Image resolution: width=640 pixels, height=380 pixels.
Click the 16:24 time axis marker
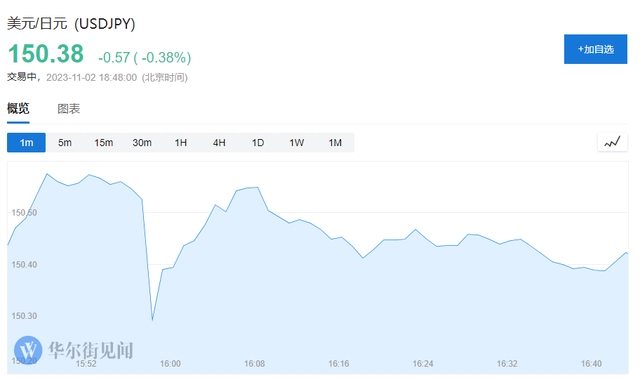click(423, 364)
